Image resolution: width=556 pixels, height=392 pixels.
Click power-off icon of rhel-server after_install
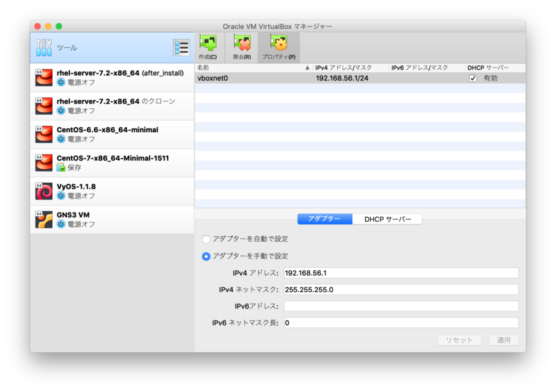point(61,82)
